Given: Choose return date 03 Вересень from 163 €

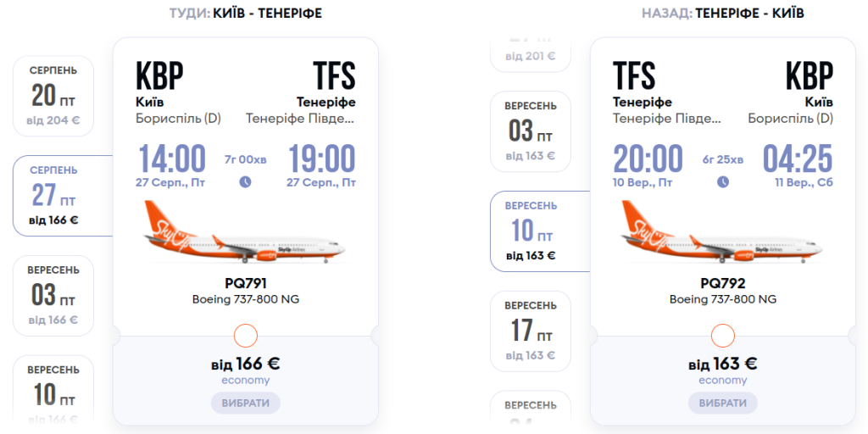Looking at the screenshot, I should coord(531,131).
